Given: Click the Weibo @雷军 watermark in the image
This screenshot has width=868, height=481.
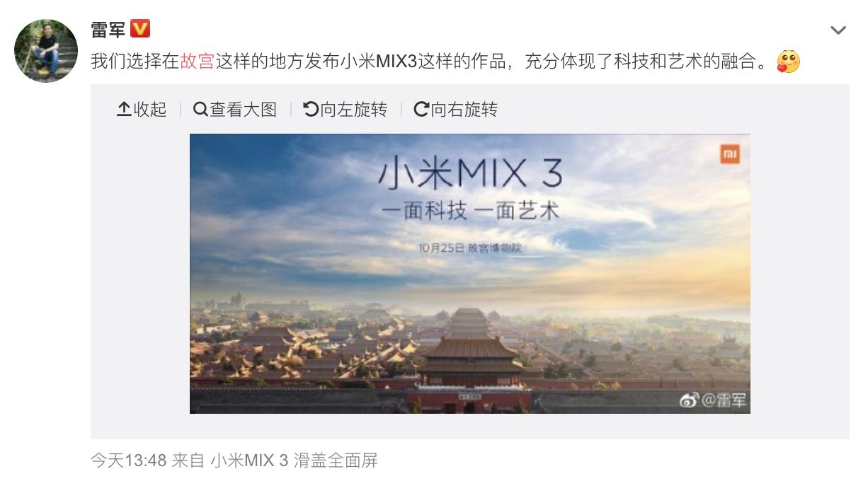Looking at the screenshot, I should tap(714, 400).
